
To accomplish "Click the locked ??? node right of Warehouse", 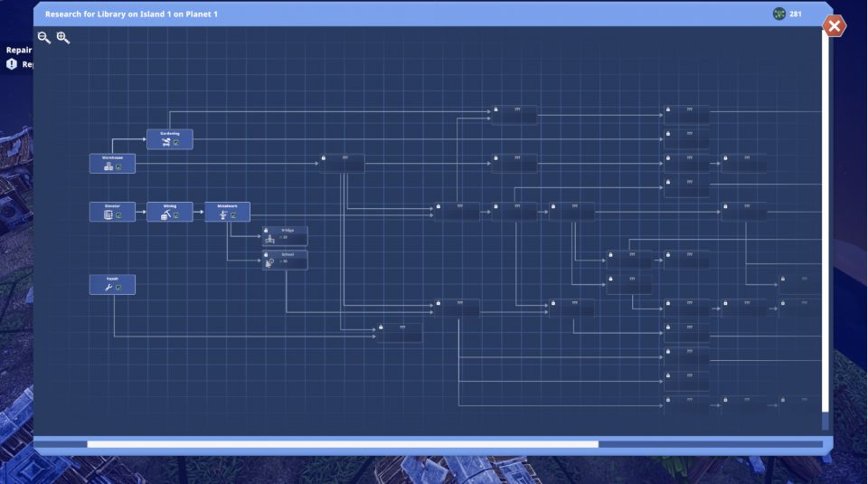I will 342,164.
